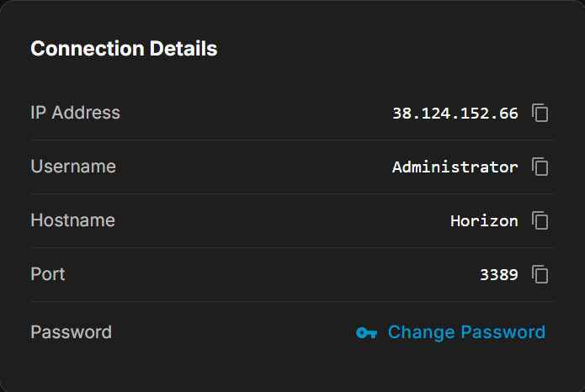Click the divider line below Port row
The width and height of the screenshot is (585, 392).
click(x=293, y=301)
